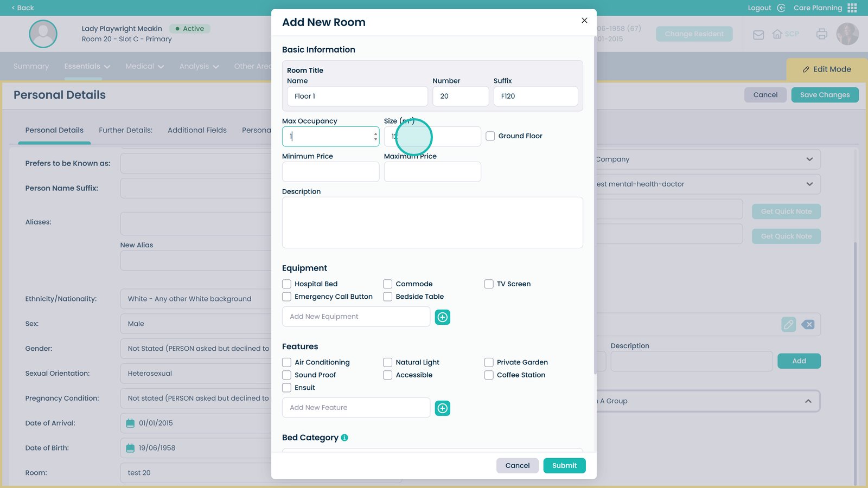
Task: Close the Add New Room dialog
Action: pyautogui.click(x=584, y=21)
